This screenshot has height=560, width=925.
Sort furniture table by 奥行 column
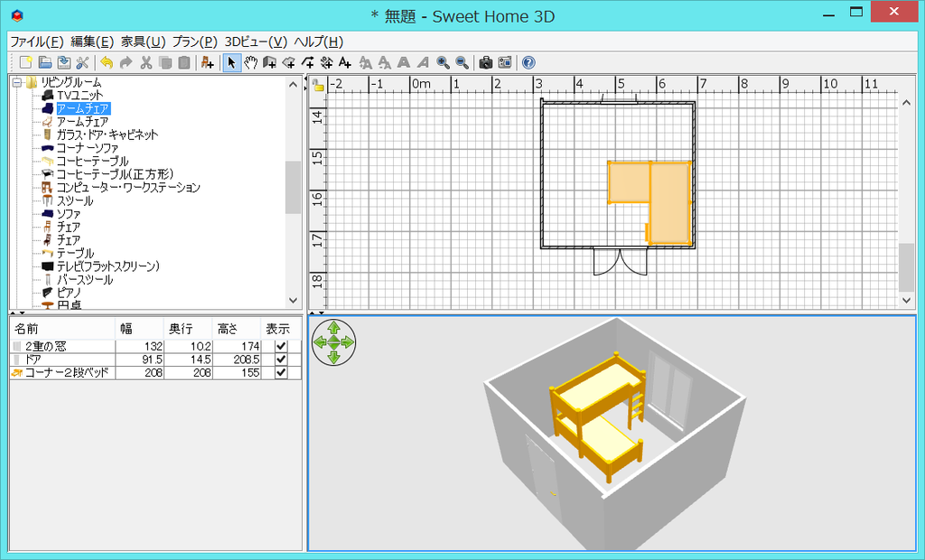(188, 329)
